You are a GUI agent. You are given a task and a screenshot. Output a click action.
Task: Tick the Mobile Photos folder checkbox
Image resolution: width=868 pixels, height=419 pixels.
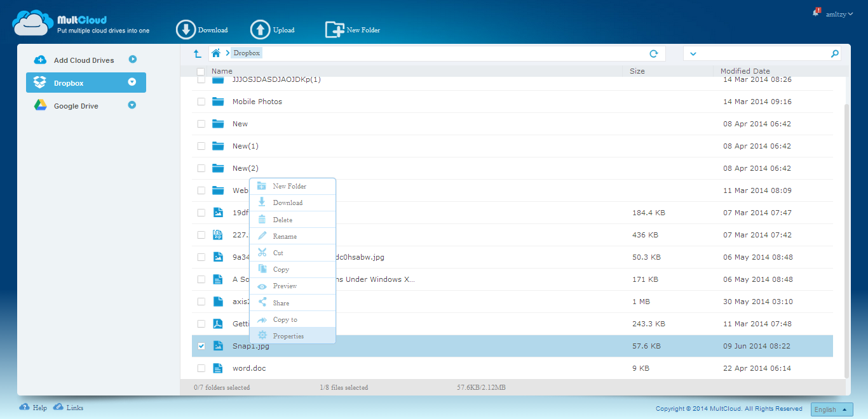coord(201,102)
